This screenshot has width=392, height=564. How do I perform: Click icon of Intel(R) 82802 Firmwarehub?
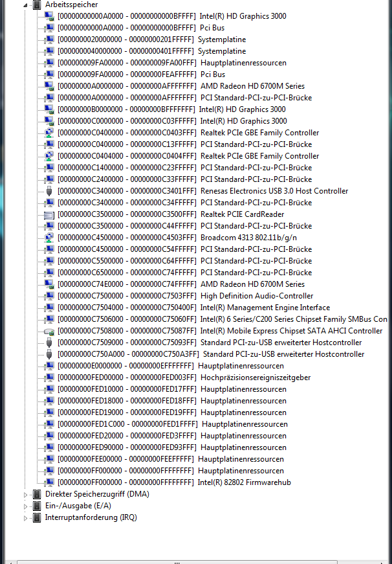pyautogui.click(x=49, y=482)
